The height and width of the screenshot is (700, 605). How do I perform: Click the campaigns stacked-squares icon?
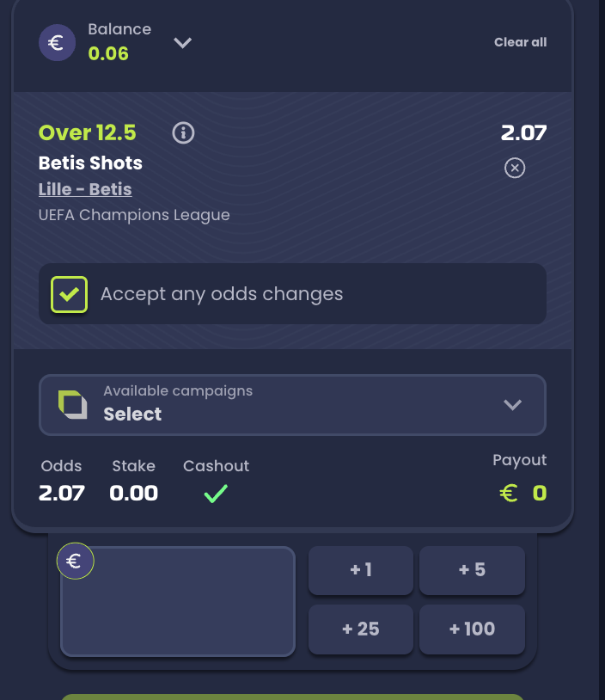click(x=73, y=405)
